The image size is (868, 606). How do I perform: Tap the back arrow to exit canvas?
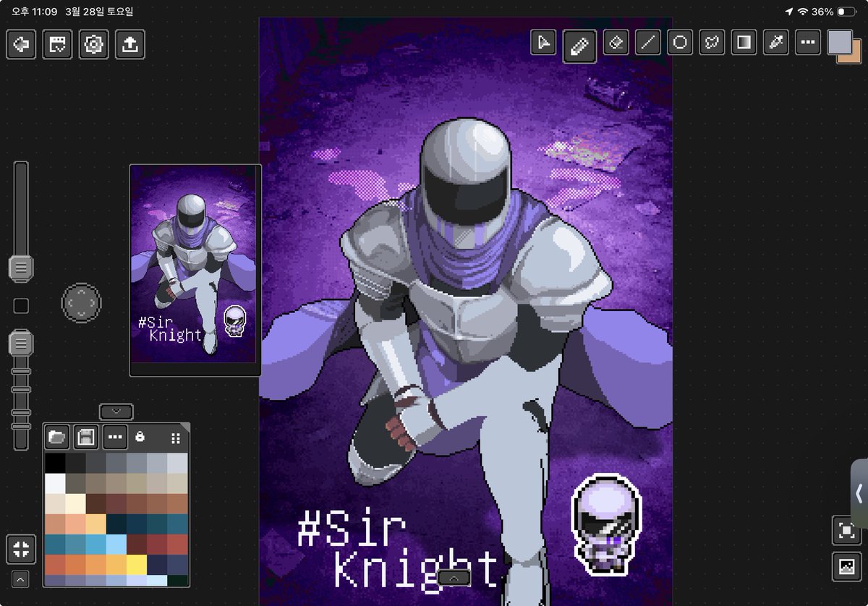coord(21,44)
